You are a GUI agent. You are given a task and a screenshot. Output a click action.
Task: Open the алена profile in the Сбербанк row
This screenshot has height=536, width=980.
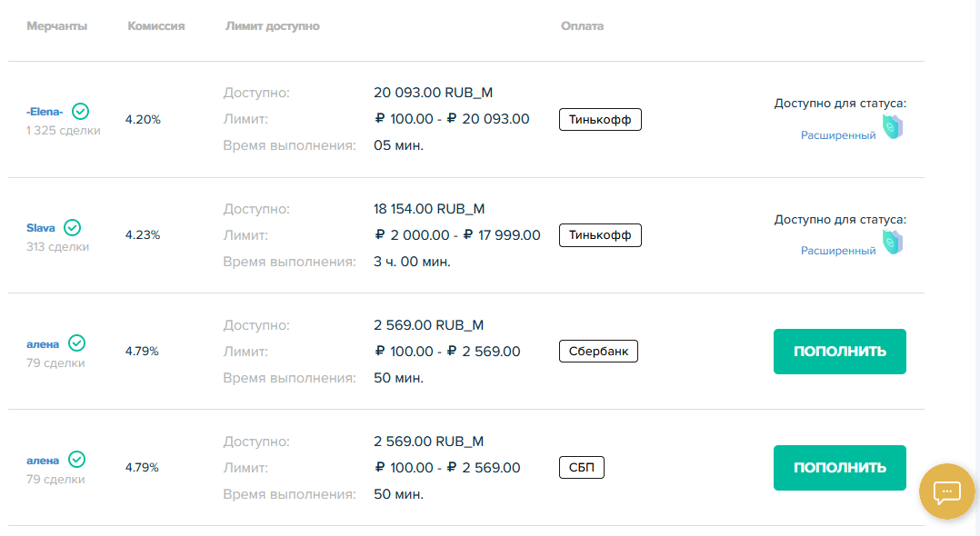(x=43, y=344)
